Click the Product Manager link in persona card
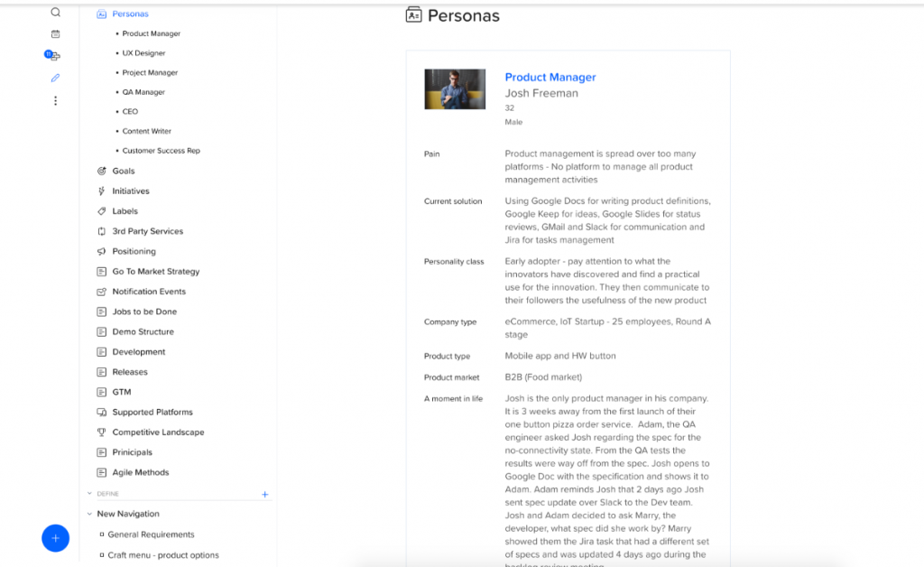The image size is (924, 567). click(x=550, y=77)
